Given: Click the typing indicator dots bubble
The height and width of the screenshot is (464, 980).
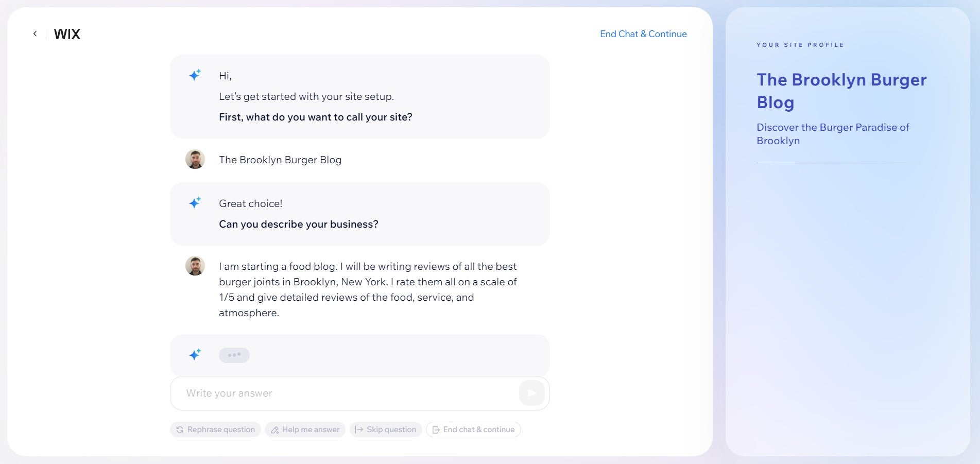Looking at the screenshot, I should [x=234, y=355].
